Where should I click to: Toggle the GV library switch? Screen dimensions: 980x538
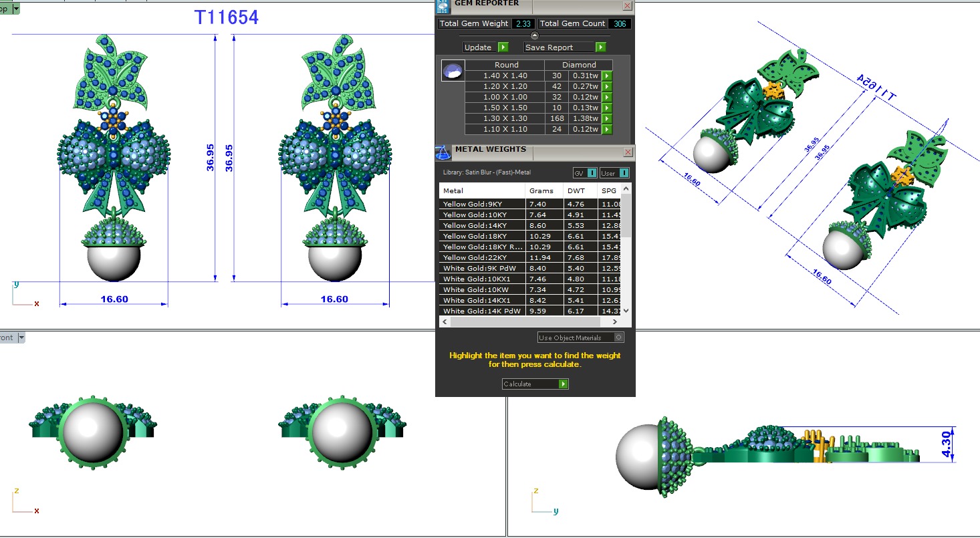click(592, 173)
